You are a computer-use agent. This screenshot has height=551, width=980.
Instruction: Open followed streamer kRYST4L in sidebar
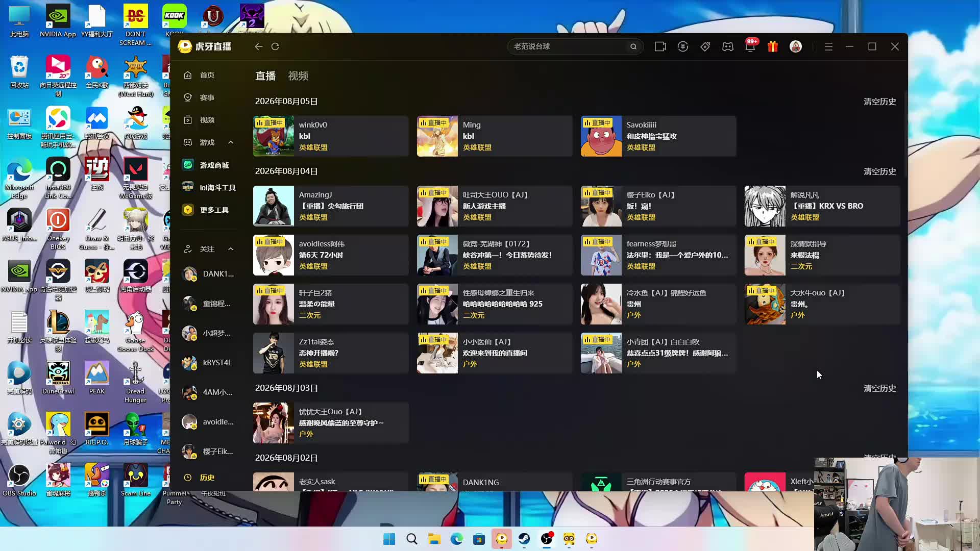tap(208, 363)
